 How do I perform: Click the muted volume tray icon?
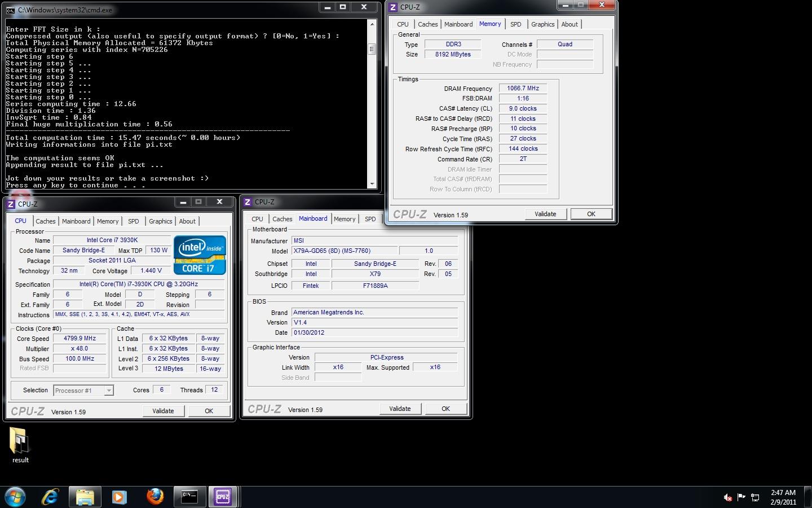click(728, 497)
